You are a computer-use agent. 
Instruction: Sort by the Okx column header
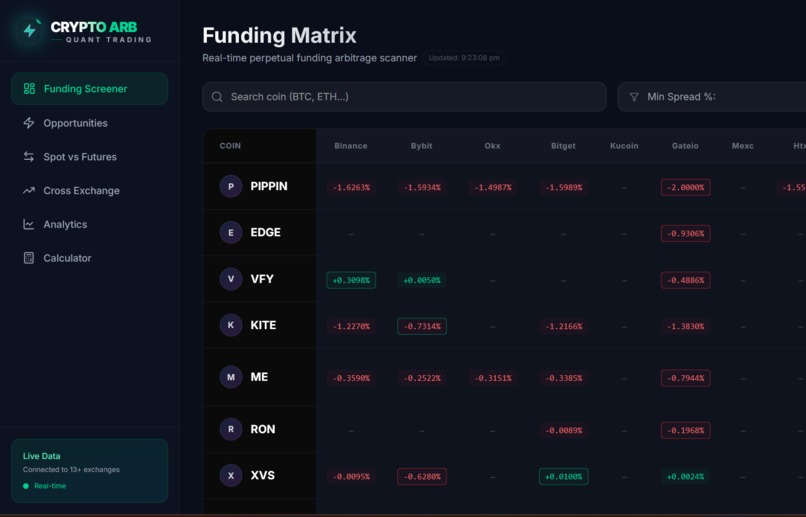[x=492, y=145]
